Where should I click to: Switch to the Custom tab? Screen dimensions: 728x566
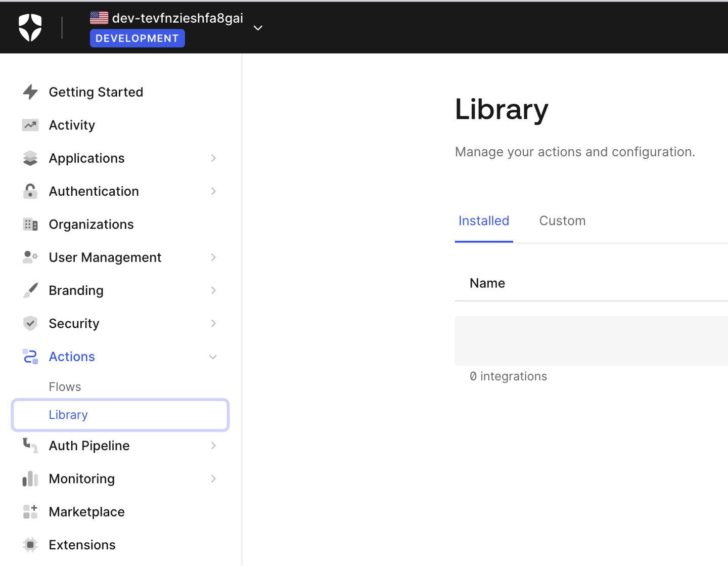pyautogui.click(x=562, y=221)
